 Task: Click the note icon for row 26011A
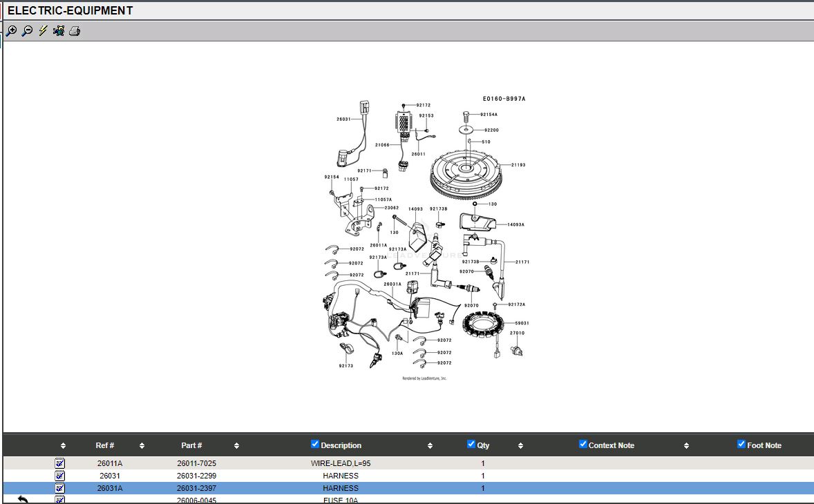[x=60, y=463]
